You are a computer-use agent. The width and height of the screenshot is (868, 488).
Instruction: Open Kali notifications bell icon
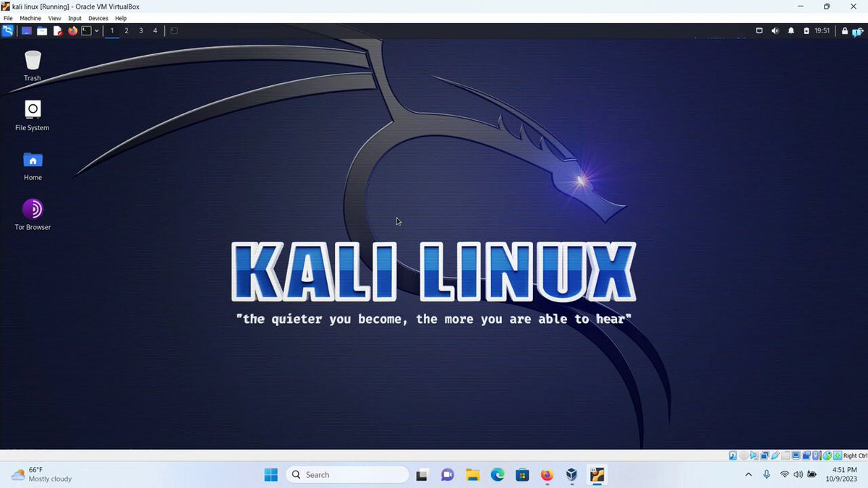[x=791, y=31]
